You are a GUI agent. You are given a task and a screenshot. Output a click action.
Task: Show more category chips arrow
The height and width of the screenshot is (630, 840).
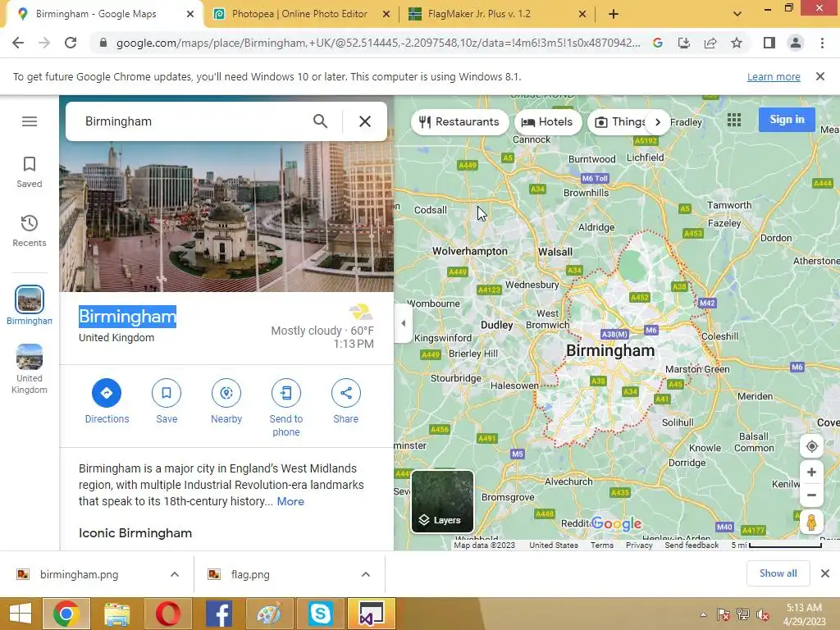[x=658, y=122]
